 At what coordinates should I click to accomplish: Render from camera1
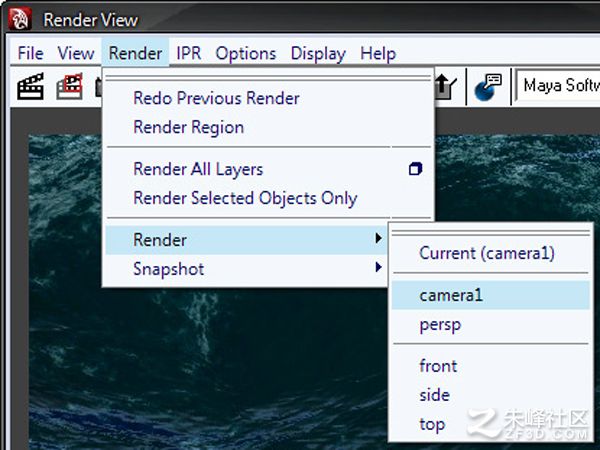pyautogui.click(x=491, y=295)
